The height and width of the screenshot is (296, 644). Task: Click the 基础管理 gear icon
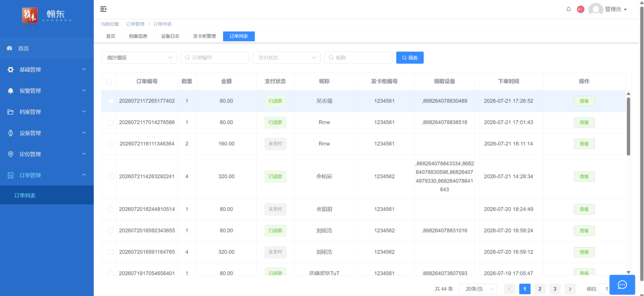click(10, 69)
